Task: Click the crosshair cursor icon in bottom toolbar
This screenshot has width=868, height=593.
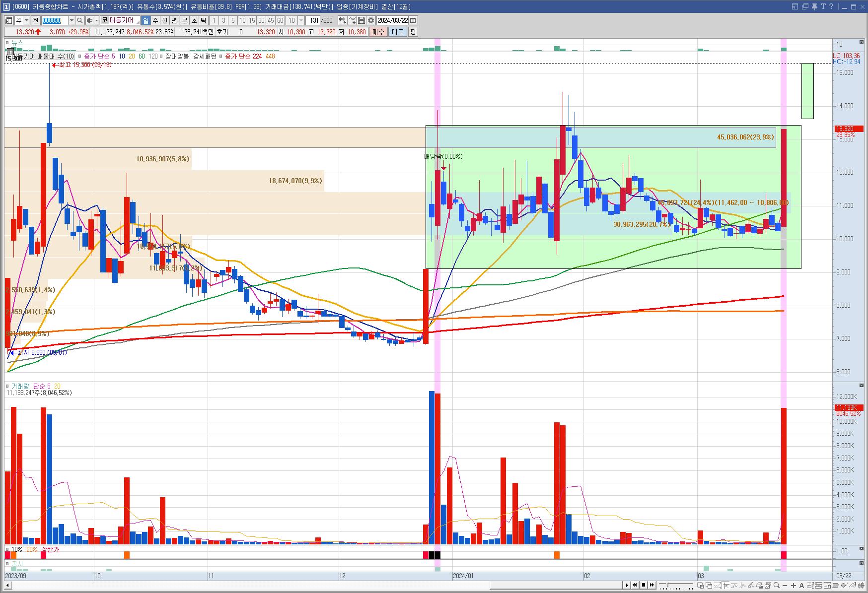Action: coord(726,586)
